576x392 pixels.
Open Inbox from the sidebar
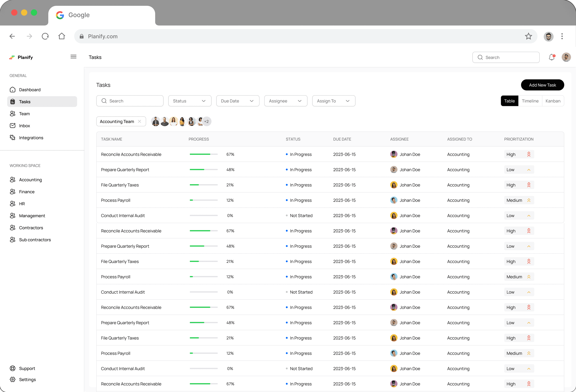pyautogui.click(x=24, y=126)
